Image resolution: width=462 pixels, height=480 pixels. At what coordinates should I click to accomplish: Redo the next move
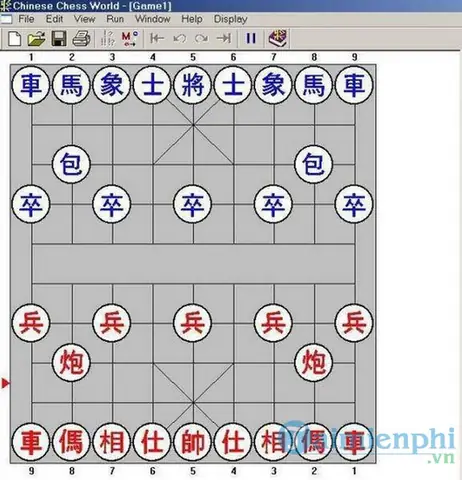coord(201,39)
